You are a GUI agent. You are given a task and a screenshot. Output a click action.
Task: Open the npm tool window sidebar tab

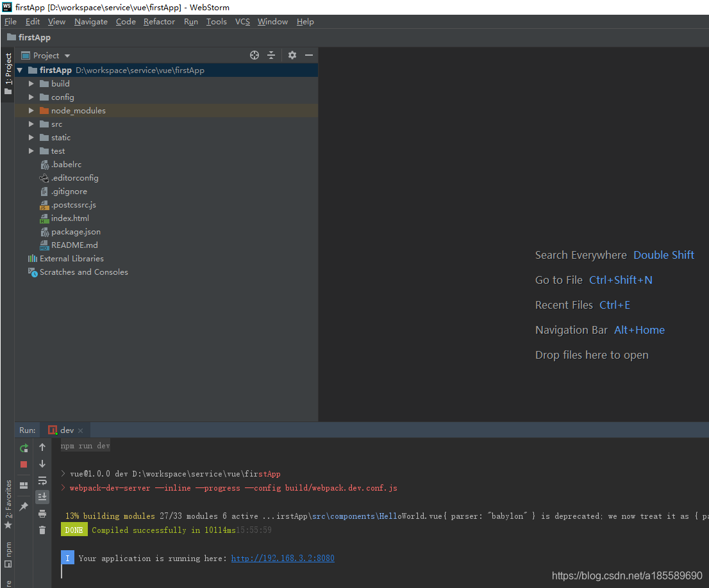point(8,555)
